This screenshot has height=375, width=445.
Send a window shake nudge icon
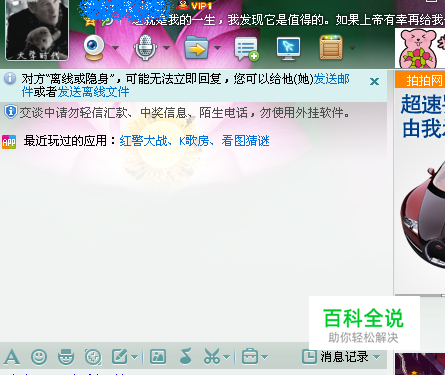point(93,357)
